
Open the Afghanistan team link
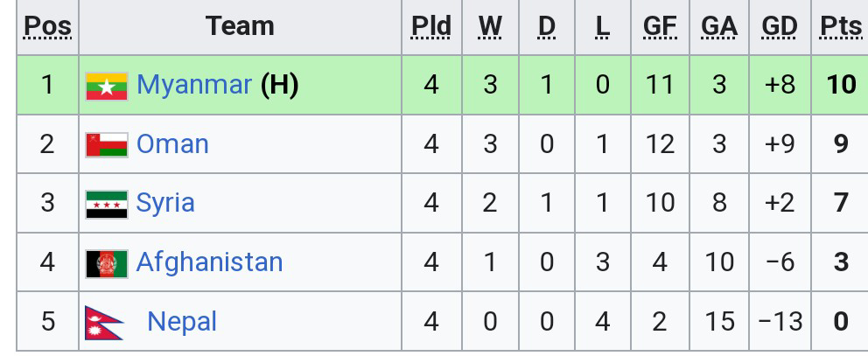point(209,263)
